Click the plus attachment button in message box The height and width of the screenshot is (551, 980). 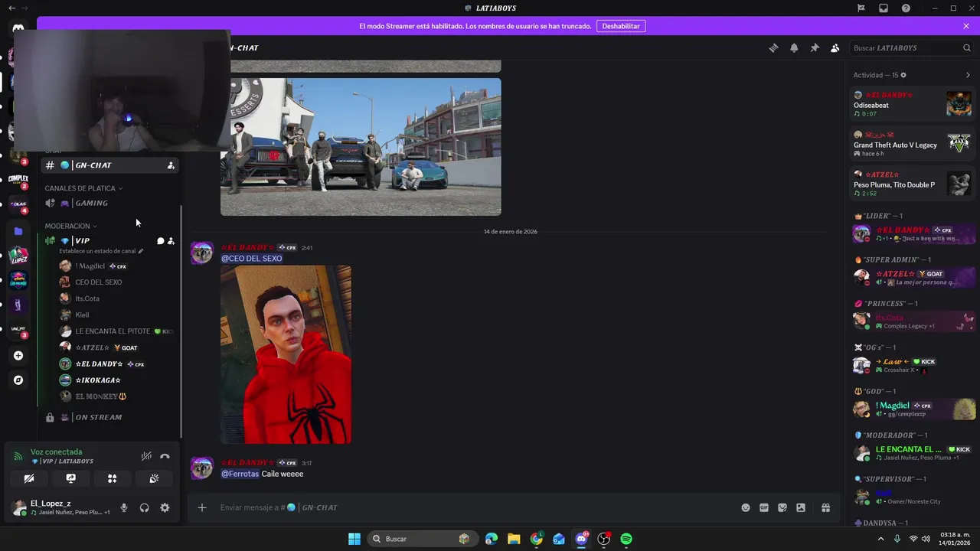click(x=202, y=507)
